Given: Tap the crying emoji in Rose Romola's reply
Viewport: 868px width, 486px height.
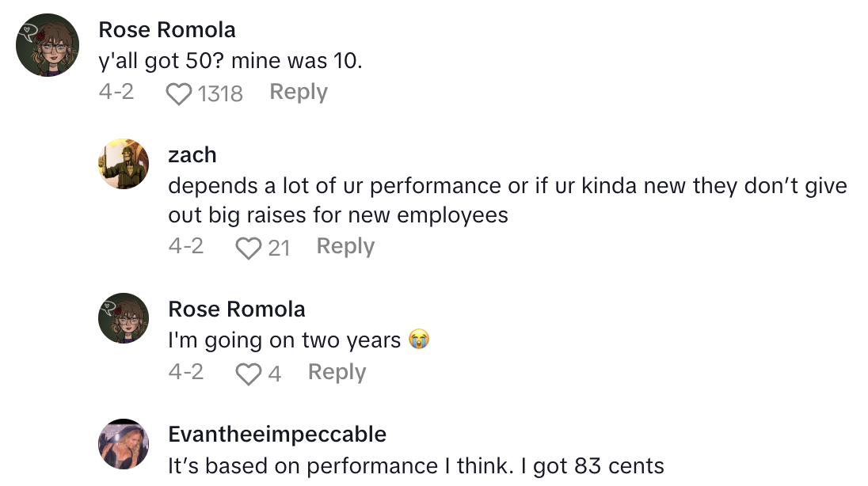Looking at the screenshot, I should point(420,340).
